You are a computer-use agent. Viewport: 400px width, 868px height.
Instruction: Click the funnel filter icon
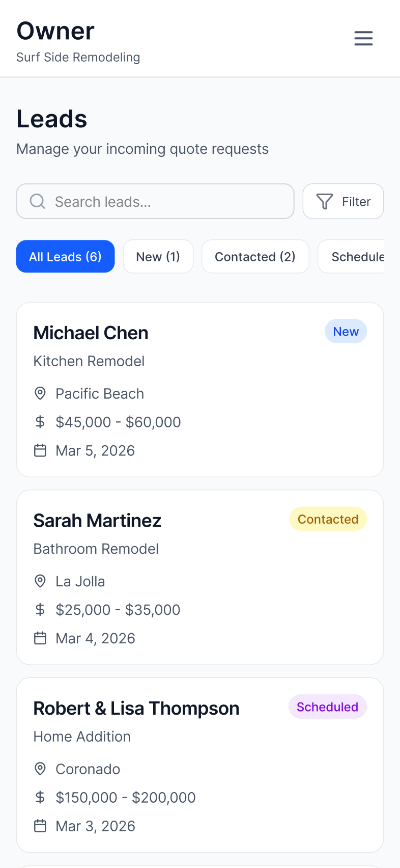pos(325,202)
